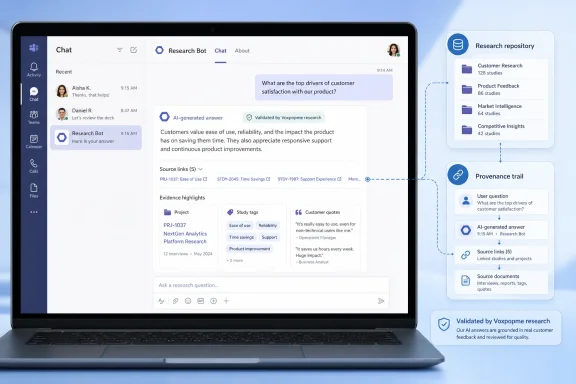The width and height of the screenshot is (576, 384).
Task: Click the Project folder icon in evidence card
Action: pos(168,212)
